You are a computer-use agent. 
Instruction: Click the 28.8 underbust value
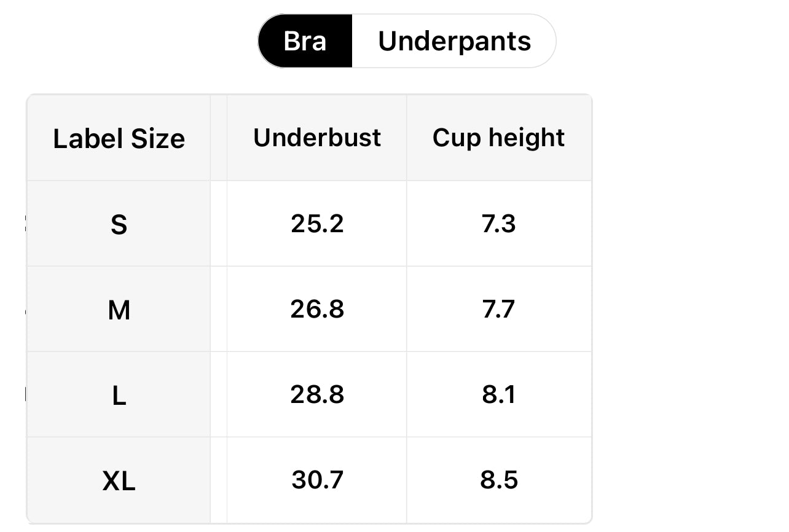317,394
